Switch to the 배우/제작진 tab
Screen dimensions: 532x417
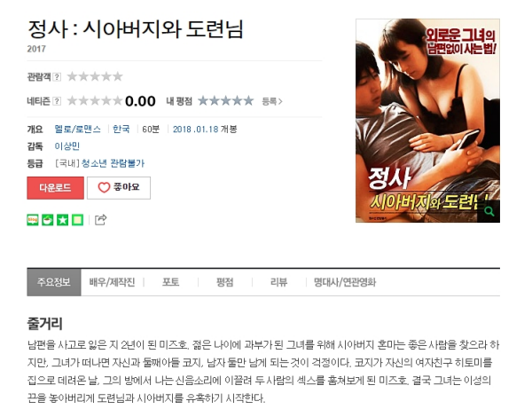(112, 282)
